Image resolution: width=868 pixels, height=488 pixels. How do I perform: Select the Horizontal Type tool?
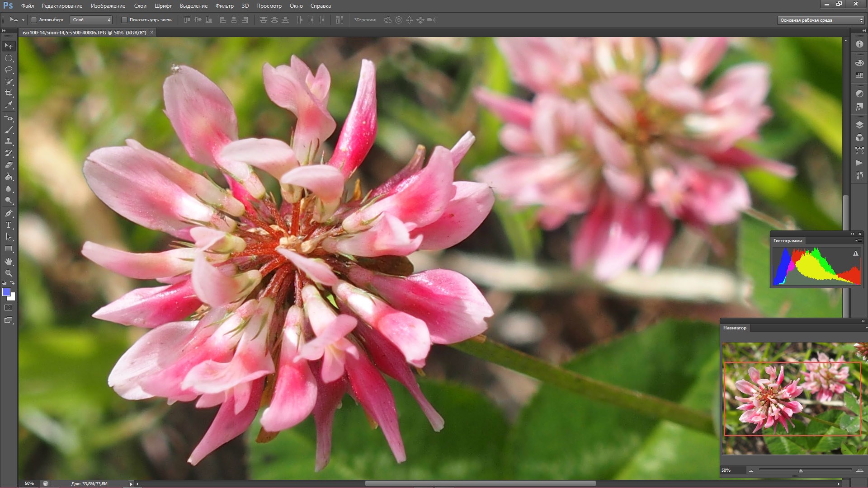(x=9, y=225)
